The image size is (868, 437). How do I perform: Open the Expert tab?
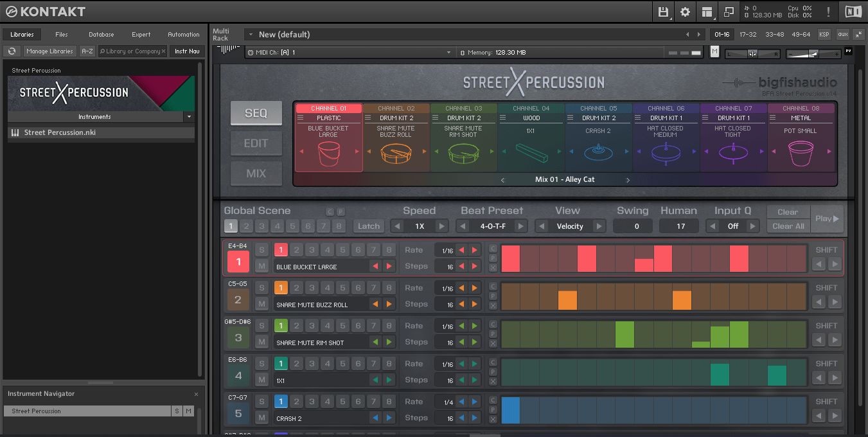(x=141, y=35)
